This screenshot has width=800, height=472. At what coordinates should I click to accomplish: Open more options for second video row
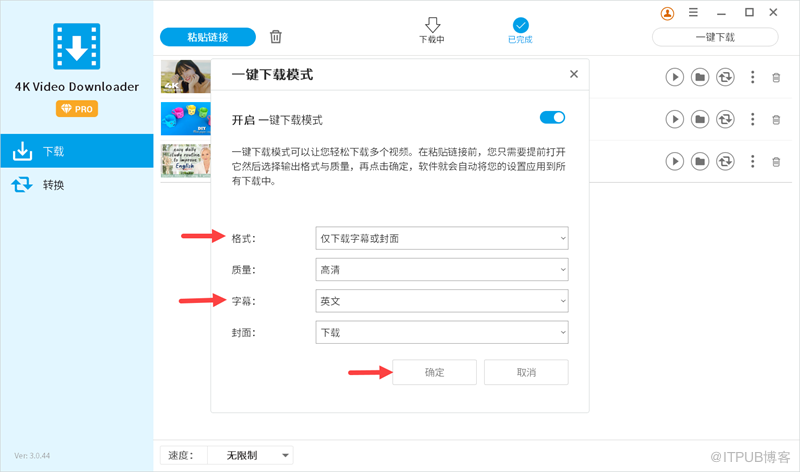pyautogui.click(x=752, y=119)
